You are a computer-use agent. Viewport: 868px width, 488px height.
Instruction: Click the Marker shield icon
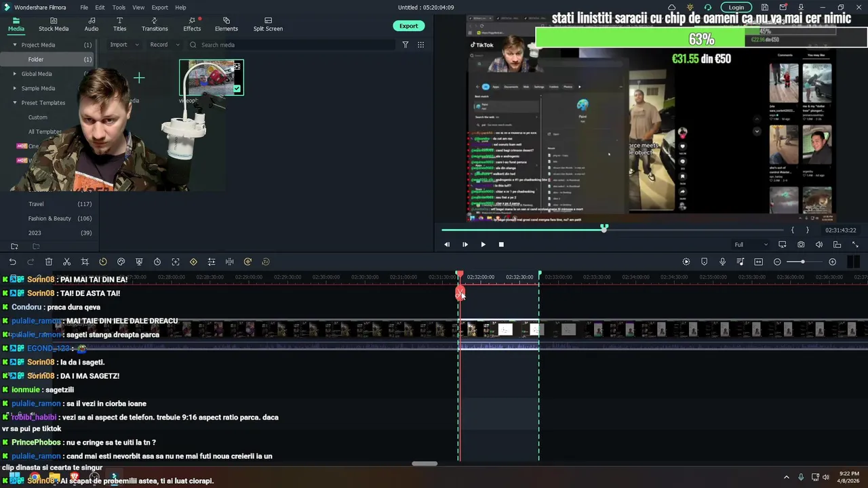point(704,262)
